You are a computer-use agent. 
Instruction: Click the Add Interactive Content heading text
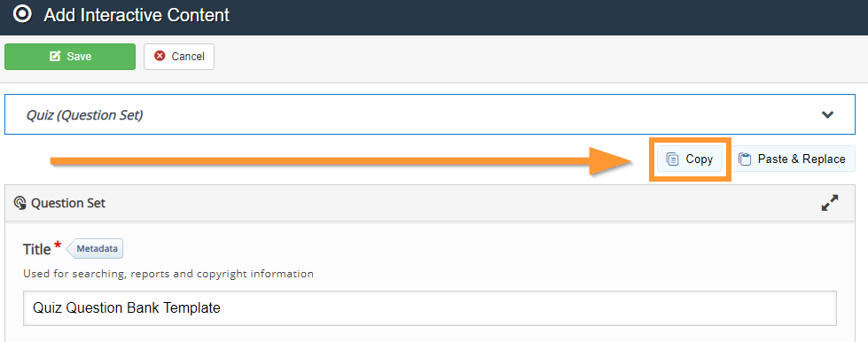tap(137, 15)
